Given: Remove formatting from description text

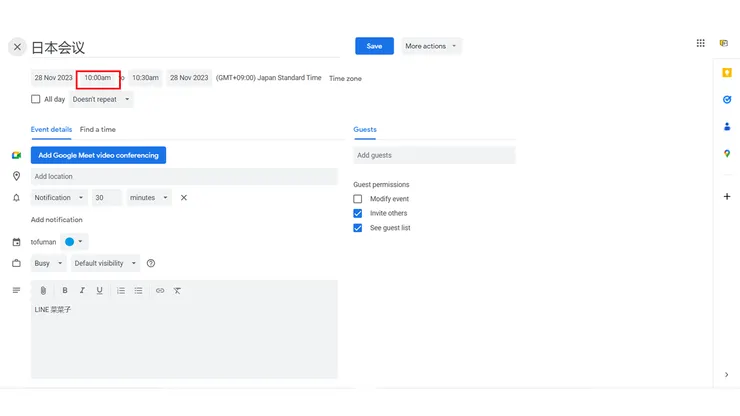Looking at the screenshot, I should click(x=177, y=290).
